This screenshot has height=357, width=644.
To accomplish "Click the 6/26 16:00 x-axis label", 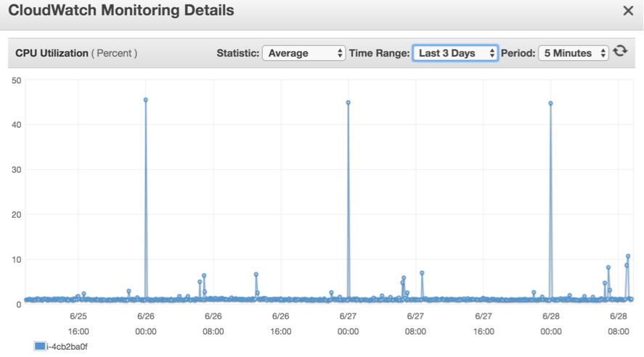I will tap(281, 324).
